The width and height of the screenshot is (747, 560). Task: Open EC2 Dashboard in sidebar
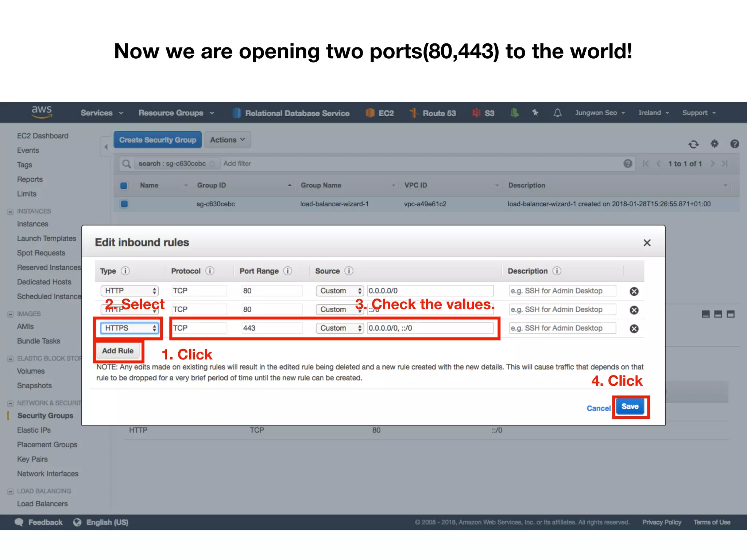pyautogui.click(x=43, y=136)
